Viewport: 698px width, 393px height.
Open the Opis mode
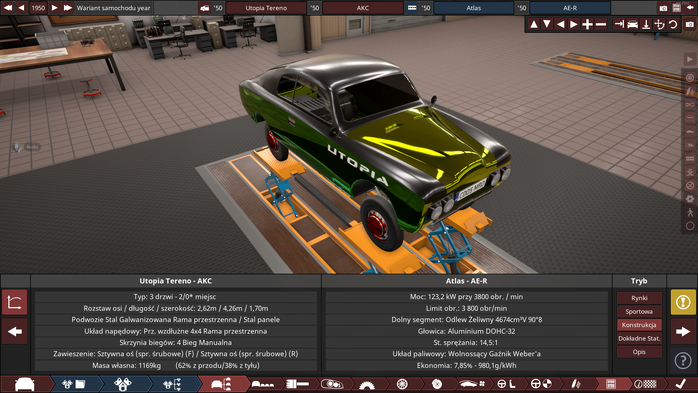tap(639, 352)
